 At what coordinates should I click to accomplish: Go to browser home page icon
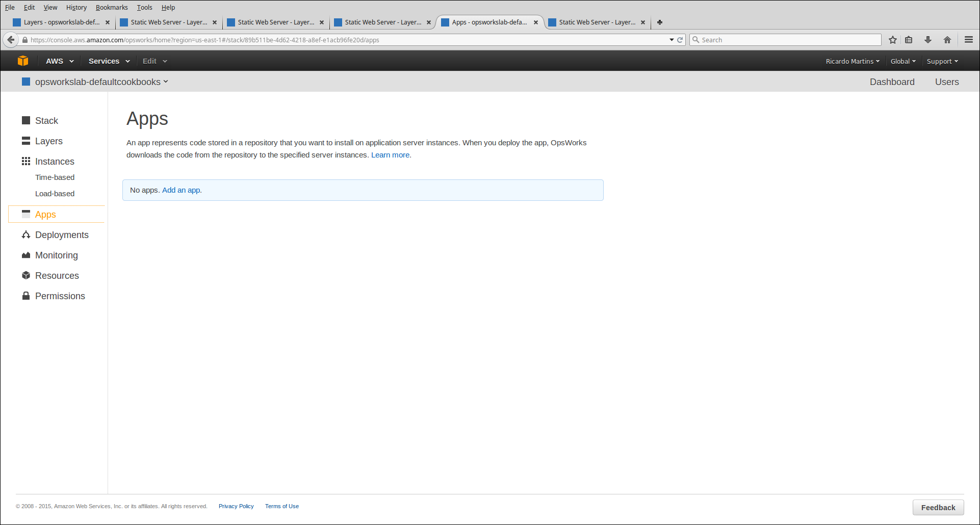[947, 40]
